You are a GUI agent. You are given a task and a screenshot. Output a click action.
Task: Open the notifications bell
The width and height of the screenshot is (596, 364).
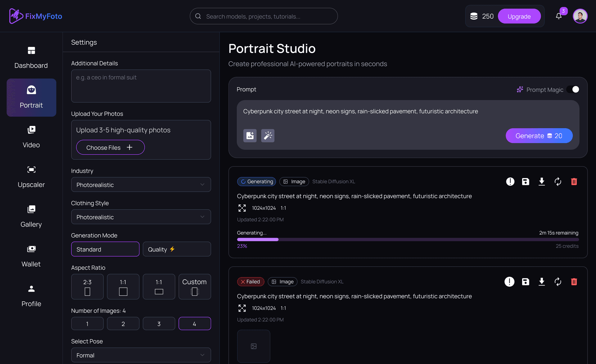pos(559,16)
